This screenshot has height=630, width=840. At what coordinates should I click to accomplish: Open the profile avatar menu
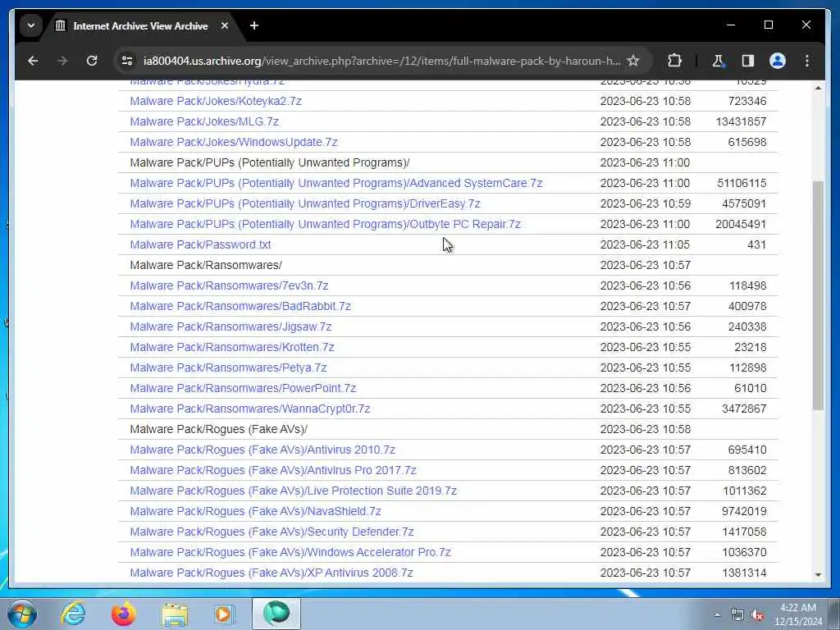(778, 61)
